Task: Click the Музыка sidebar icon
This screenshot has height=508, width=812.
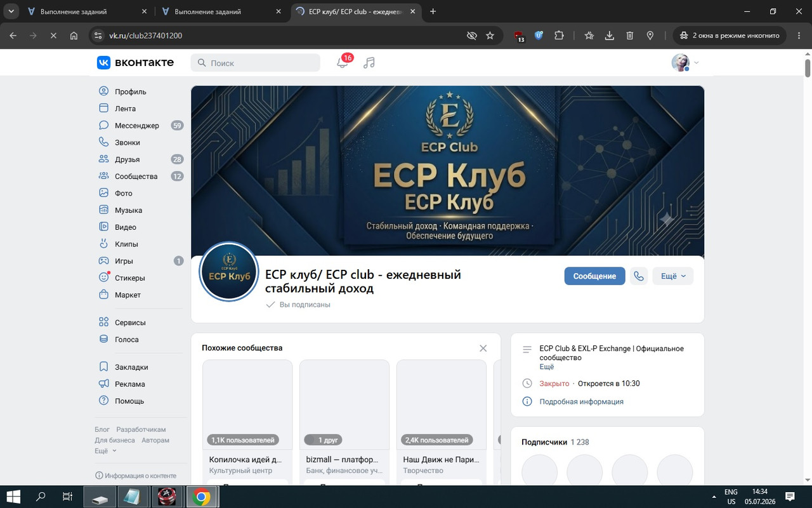Action: click(104, 210)
